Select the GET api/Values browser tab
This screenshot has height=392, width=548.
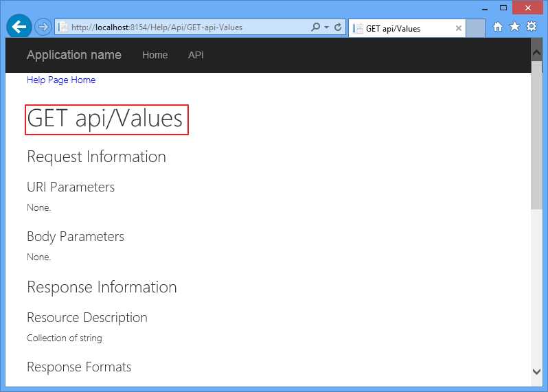pyautogui.click(x=407, y=28)
